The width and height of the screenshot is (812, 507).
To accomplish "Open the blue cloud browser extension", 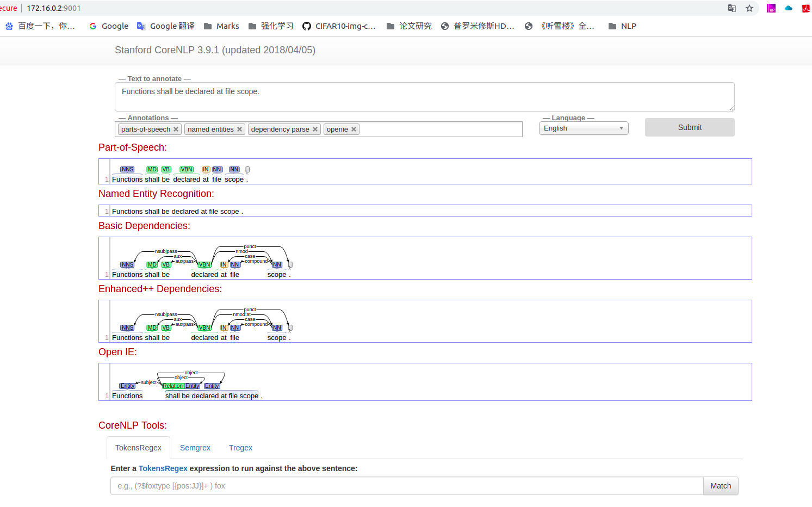I will point(789,8).
